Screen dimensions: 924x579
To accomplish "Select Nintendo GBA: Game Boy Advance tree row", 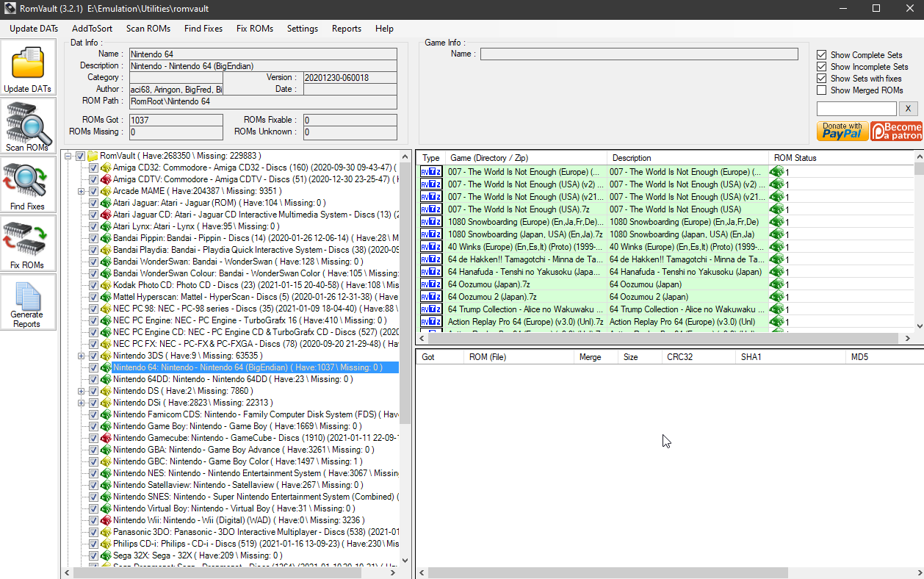I will [243, 450].
